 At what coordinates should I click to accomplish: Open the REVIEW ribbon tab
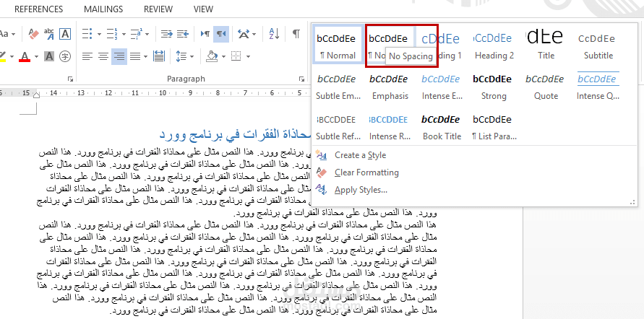tap(158, 9)
